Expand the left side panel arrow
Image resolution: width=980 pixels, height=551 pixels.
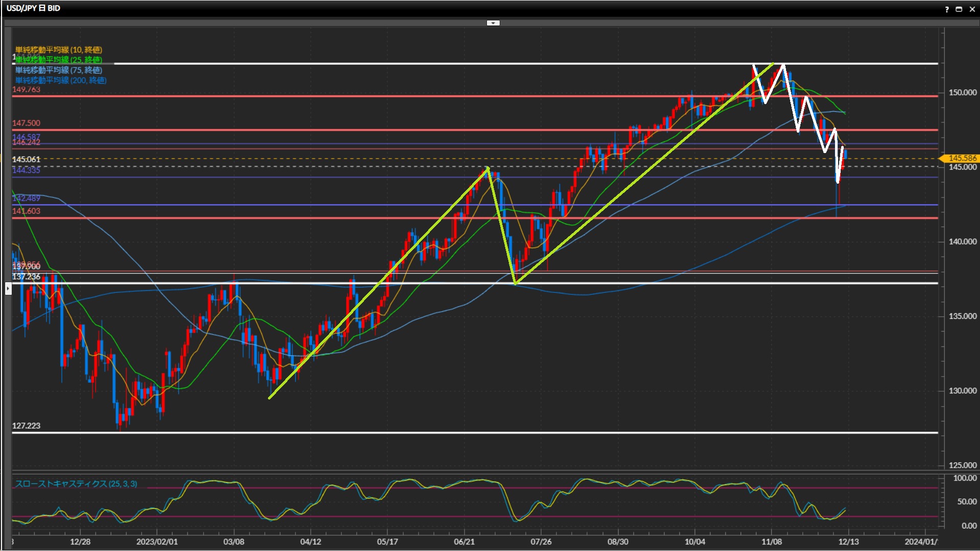point(8,289)
